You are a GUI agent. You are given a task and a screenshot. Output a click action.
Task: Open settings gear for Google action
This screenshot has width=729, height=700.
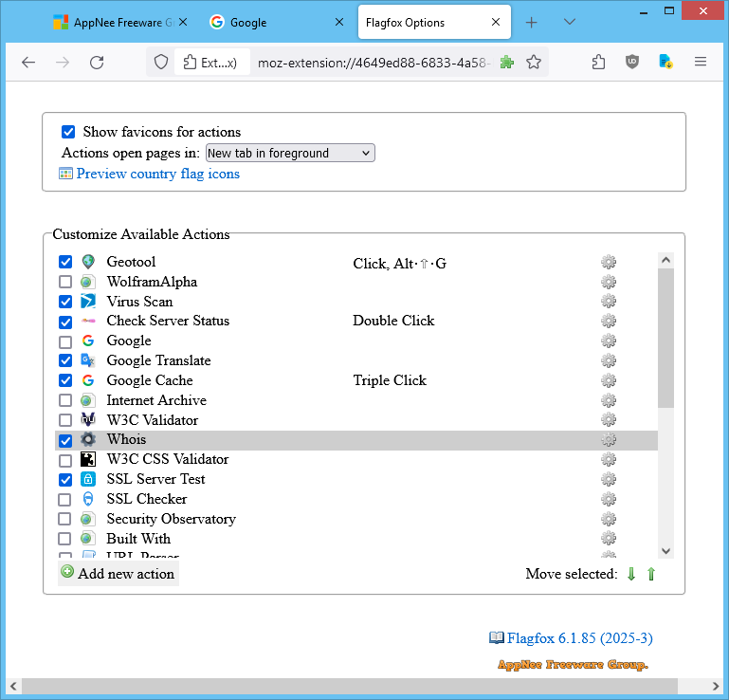click(x=608, y=341)
